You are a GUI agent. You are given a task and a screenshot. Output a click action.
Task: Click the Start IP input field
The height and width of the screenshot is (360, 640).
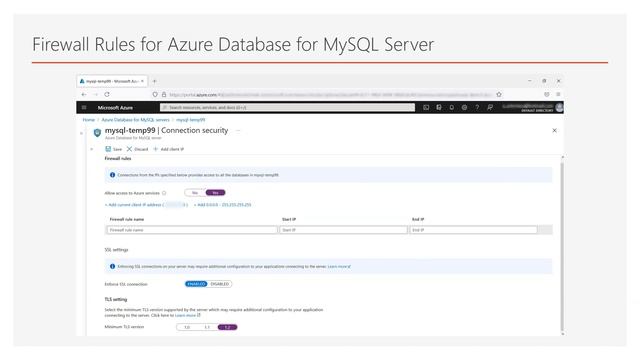343,230
